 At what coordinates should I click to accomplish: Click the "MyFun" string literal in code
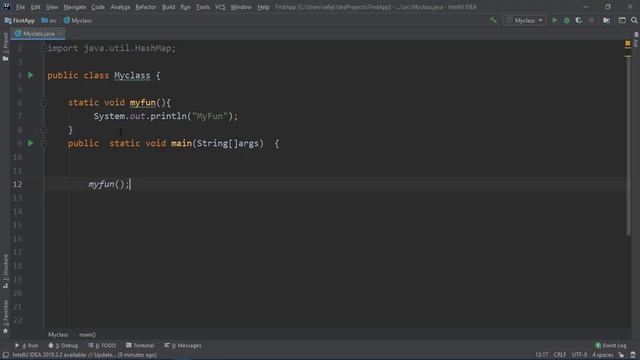click(x=209, y=116)
